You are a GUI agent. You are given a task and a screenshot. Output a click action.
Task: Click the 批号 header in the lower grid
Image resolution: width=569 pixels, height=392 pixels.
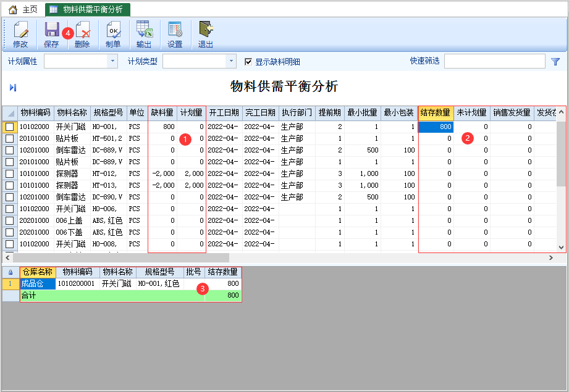(194, 272)
